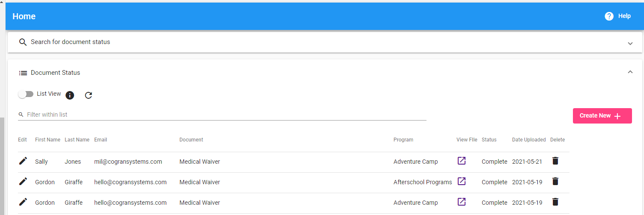Toggle the List View switch
The height and width of the screenshot is (215, 644).
[26, 94]
